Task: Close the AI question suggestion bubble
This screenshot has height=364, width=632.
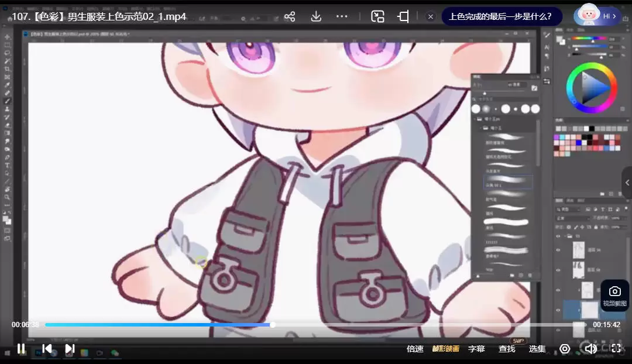Action: tap(431, 16)
